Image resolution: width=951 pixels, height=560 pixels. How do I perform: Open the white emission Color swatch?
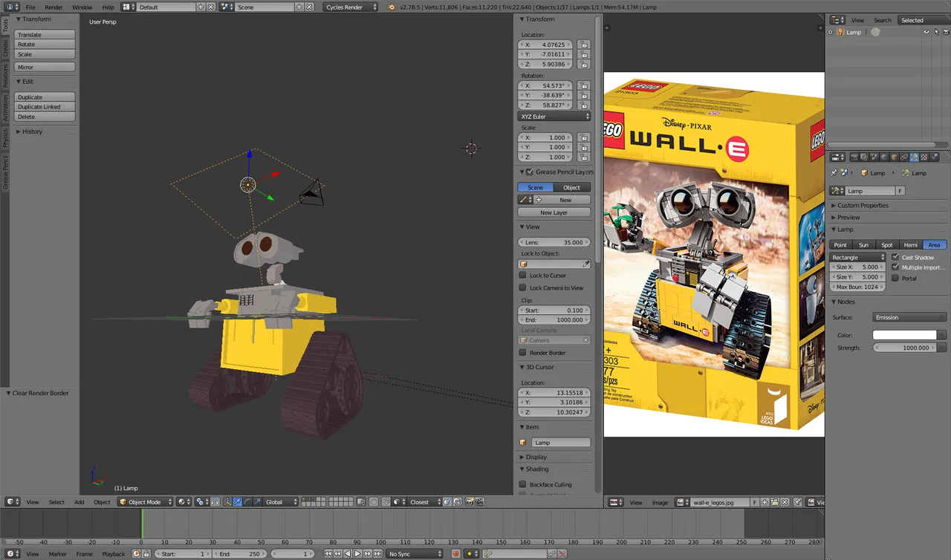[x=905, y=335]
